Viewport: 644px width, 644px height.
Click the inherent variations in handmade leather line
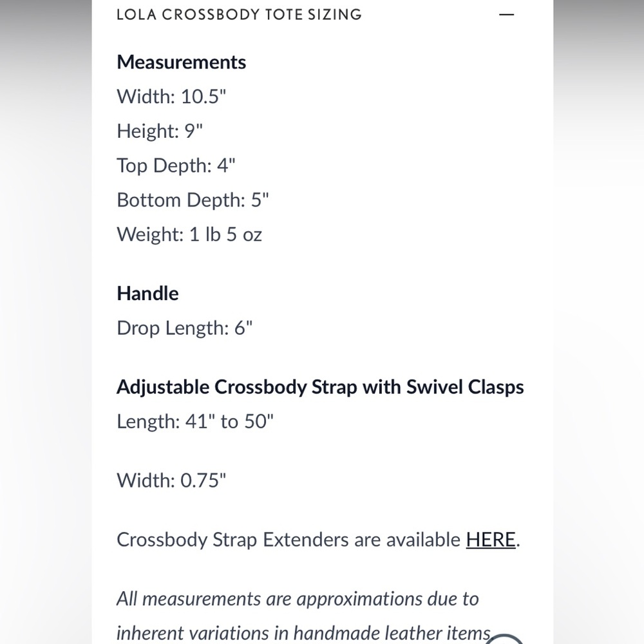[304, 633]
